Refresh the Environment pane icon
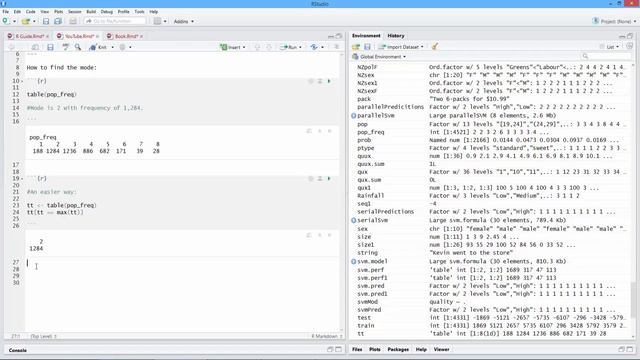 click(629, 47)
